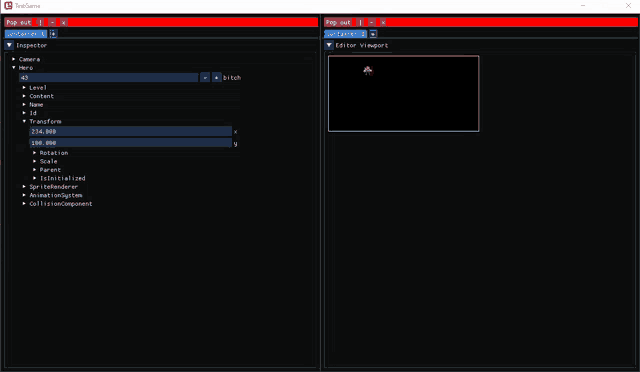Expand the Name node
The width and height of the screenshot is (640, 372).
click(24, 105)
